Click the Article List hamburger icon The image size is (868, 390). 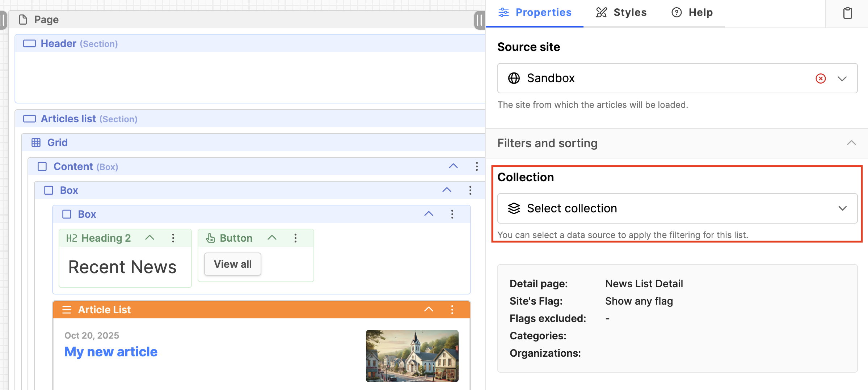pyautogui.click(x=67, y=310)
